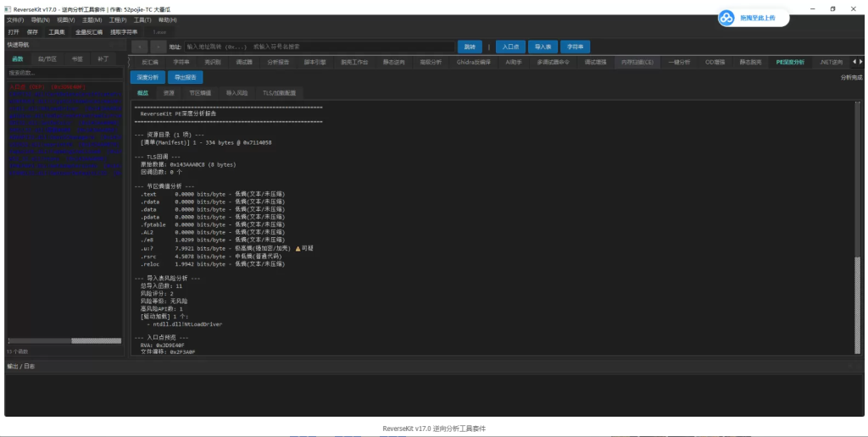This screenshot has height=437, width=868.
Task: Switch to the 脱壳工作台 tab
Action: click(354, 62)
